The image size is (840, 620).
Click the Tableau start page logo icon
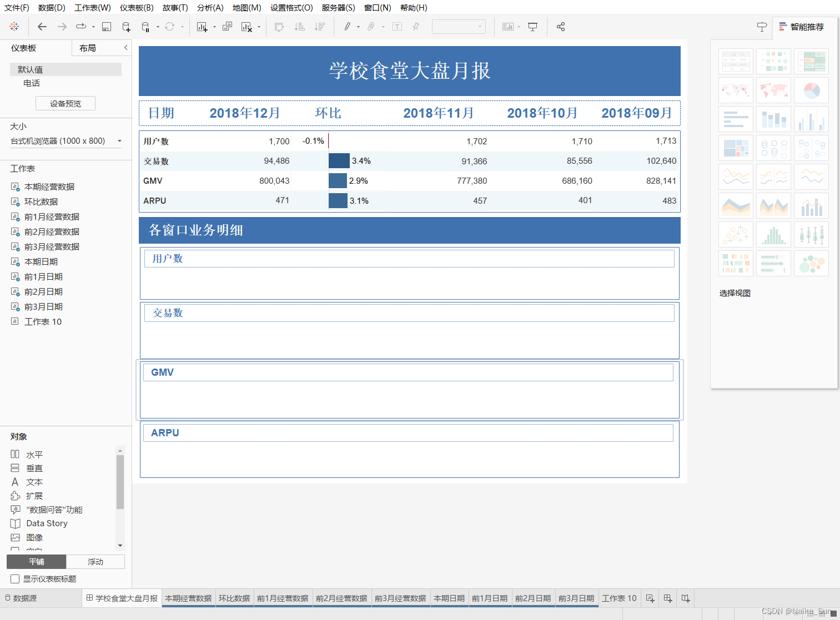(14, 27)
